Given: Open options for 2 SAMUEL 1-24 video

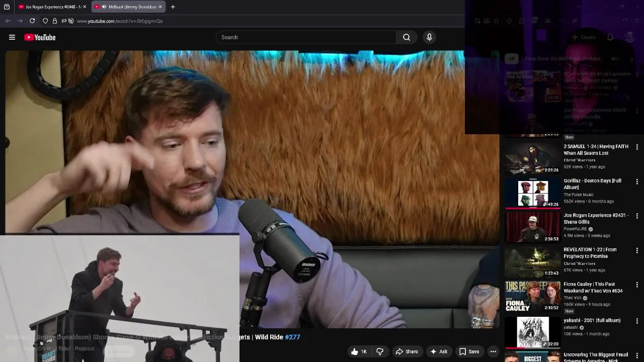Looking at the screenshot, I should 637,147.
